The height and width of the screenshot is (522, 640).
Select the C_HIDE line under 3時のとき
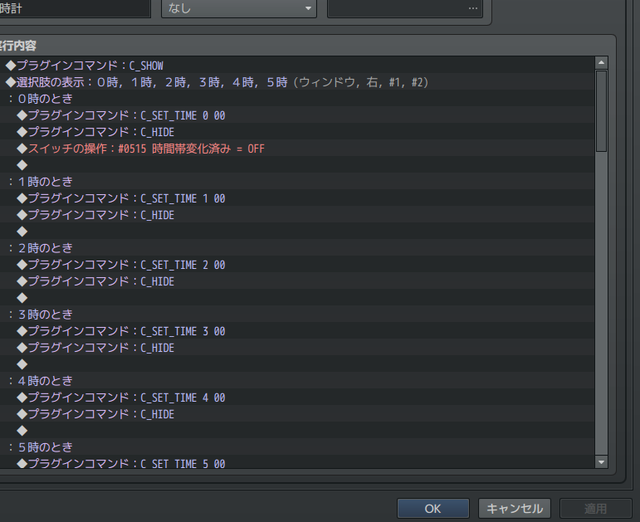coord(297,348)
